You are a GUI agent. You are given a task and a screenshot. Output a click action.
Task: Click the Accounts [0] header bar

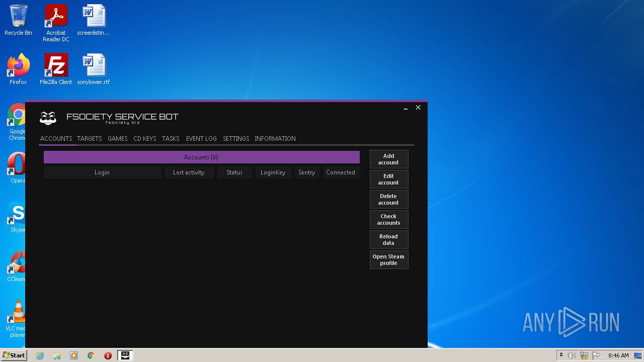click(202, 157)
